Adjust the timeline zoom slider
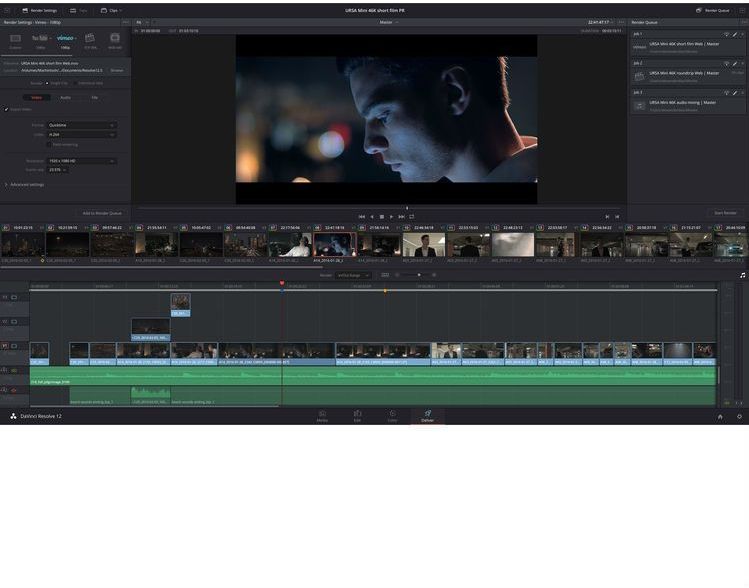749x588 pixels. 415,275
